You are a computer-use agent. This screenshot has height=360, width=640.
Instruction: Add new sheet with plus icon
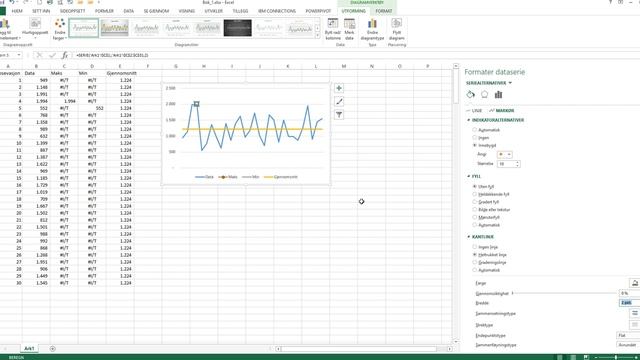click(53, 349)
